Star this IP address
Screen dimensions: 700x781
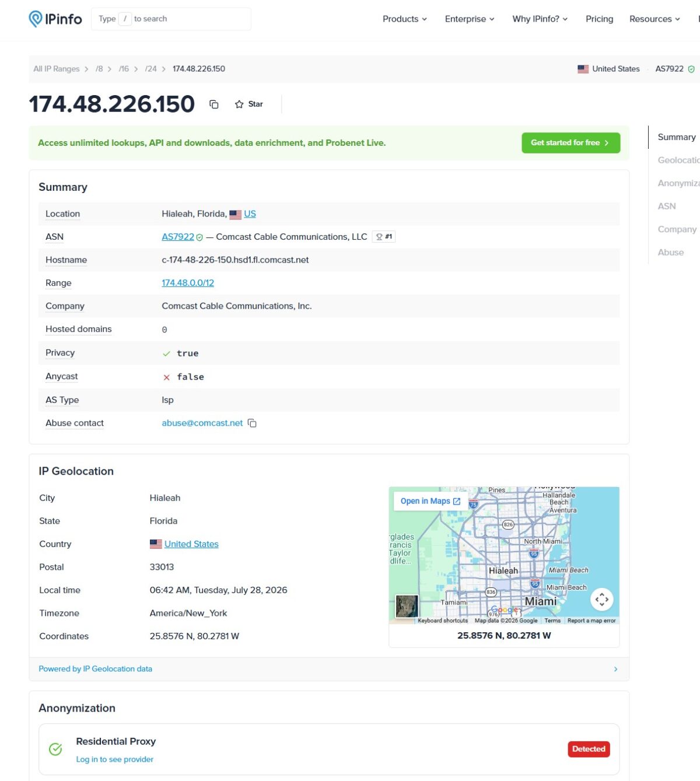[249, 104]
